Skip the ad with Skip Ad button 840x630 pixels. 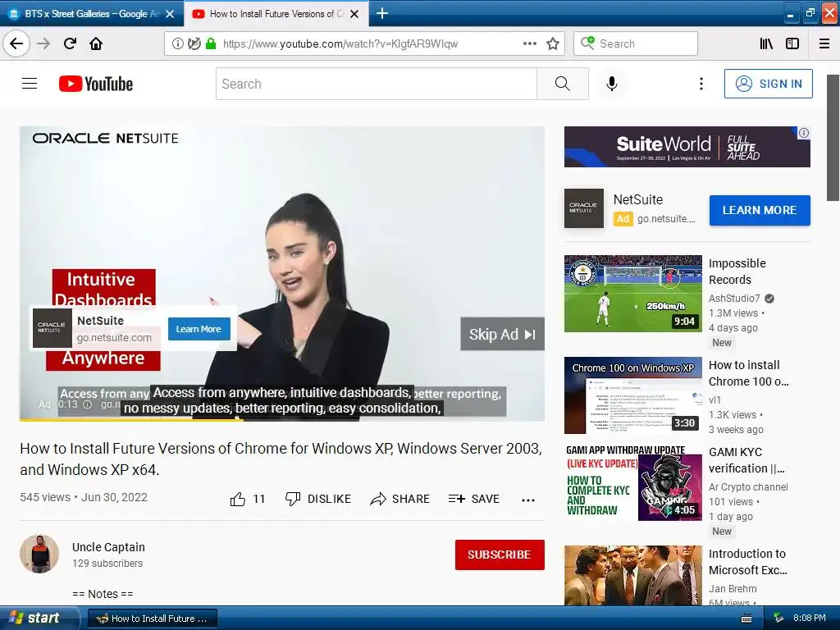point(503,335)
